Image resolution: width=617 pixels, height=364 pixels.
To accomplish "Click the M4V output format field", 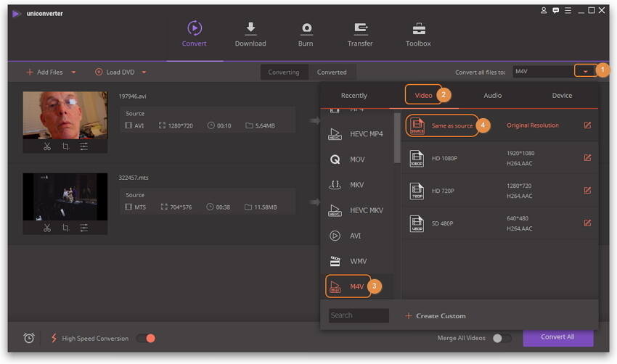I will (x=544, y=72).
